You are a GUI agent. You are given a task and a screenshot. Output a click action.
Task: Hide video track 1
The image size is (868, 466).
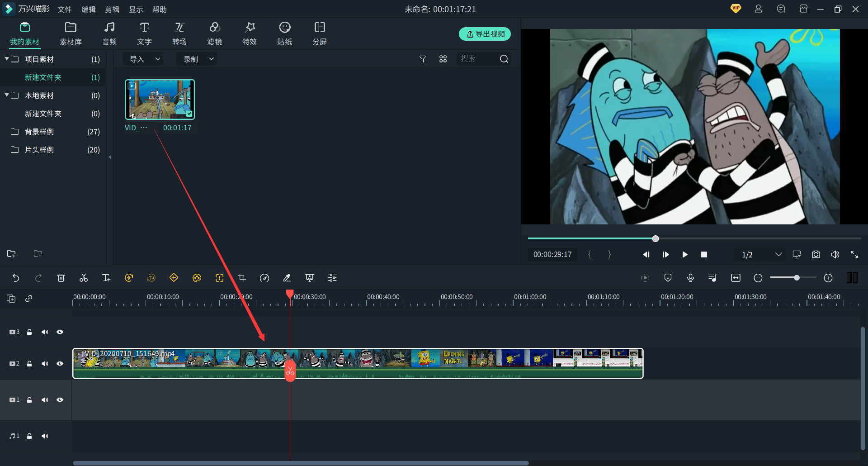(x=60, y=400)
